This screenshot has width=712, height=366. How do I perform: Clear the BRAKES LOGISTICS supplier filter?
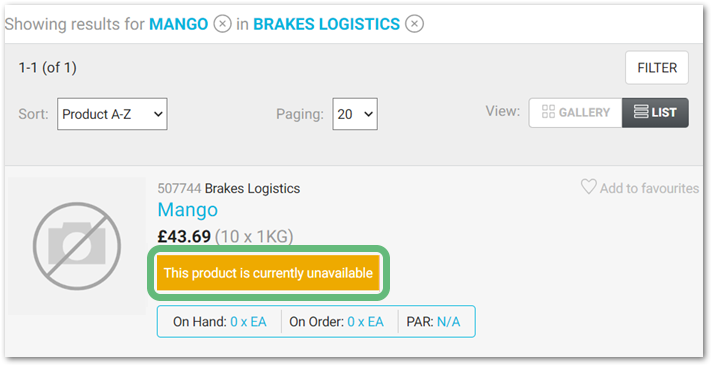click(x=414, y=23)
